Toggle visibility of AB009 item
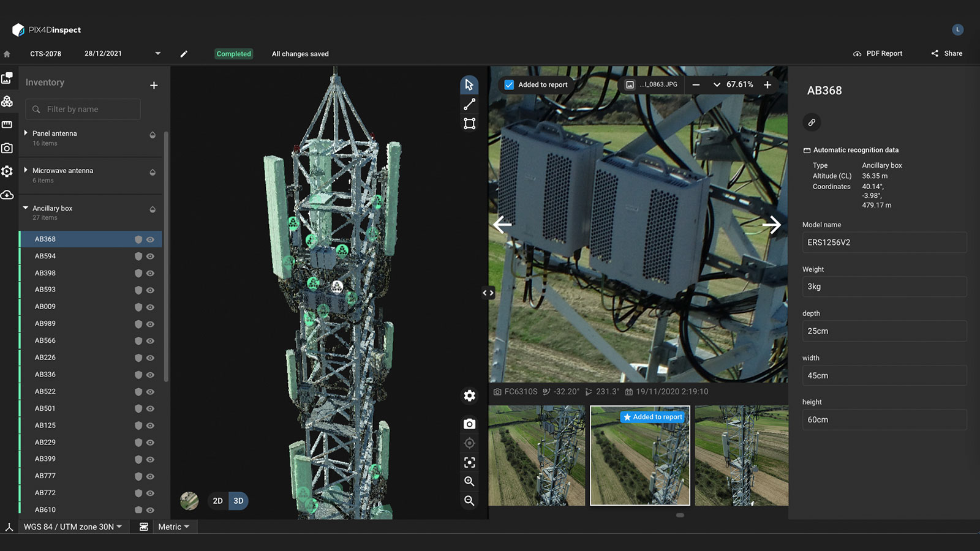980x551 pixels. [x=150, y=307]
